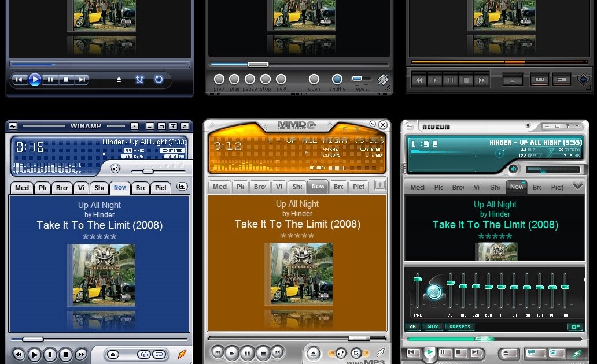Set the volume on the MMD orange display
Screen dimensions: 597x364
click(353, 168)
